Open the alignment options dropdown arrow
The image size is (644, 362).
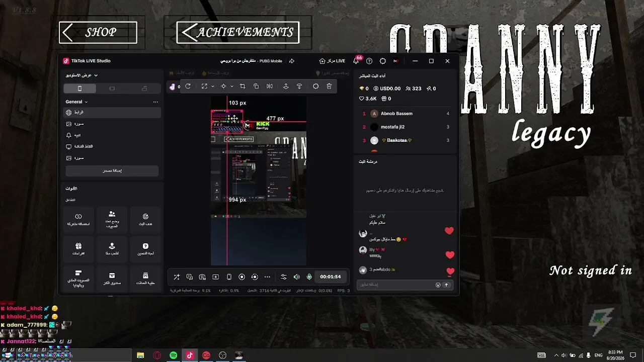232,86
